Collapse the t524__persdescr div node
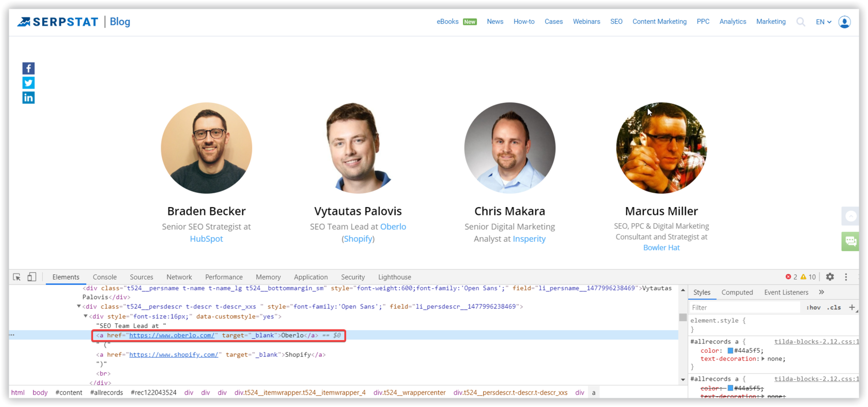The image size is (868, 407). [x=79, y=306]
